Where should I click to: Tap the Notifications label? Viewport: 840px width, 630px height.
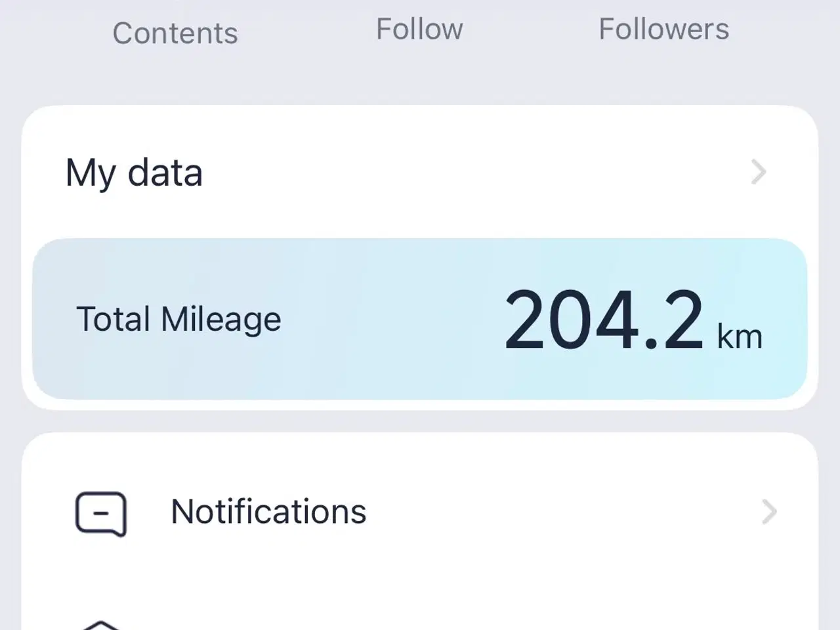[x=268, y=511]
